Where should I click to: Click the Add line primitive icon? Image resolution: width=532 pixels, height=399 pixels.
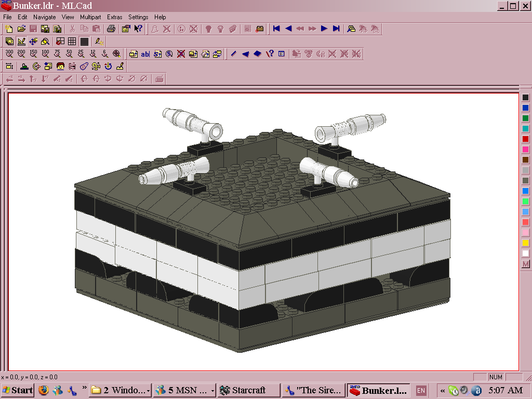point(233,54)
